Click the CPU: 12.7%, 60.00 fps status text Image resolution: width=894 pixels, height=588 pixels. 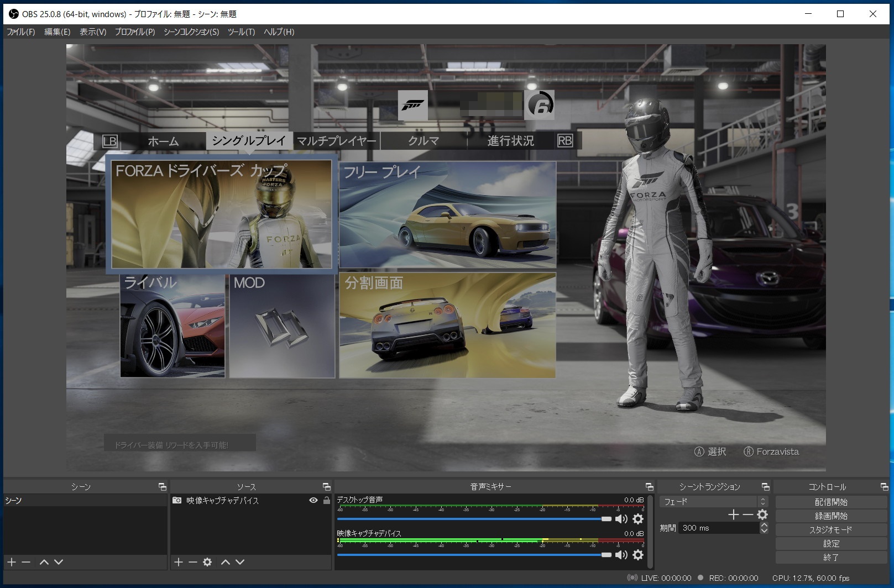click(x=811, y=578)
